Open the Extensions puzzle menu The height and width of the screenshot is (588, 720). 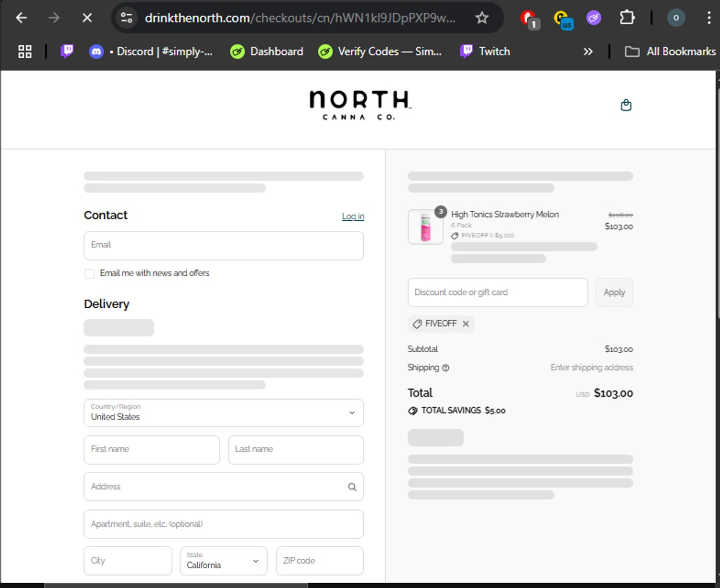[627, 18]
